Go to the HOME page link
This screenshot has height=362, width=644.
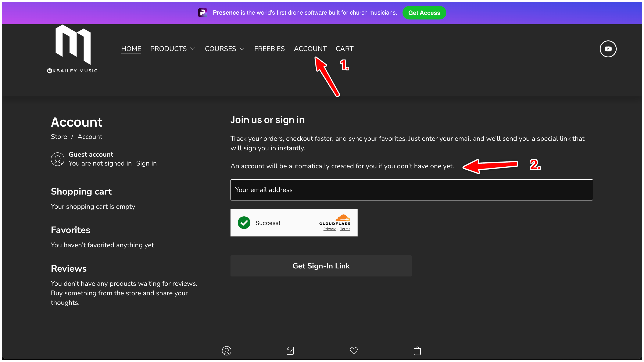click(x=131, y=49)
